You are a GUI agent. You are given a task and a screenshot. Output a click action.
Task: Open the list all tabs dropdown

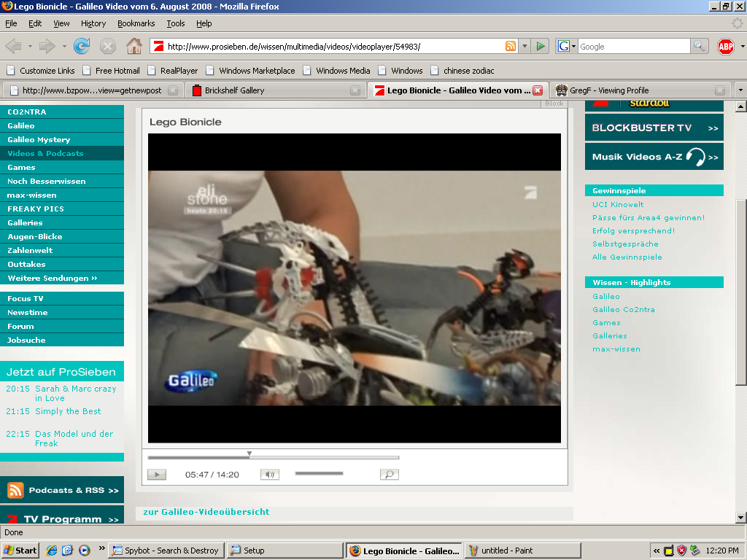click(x=740, y=90)
